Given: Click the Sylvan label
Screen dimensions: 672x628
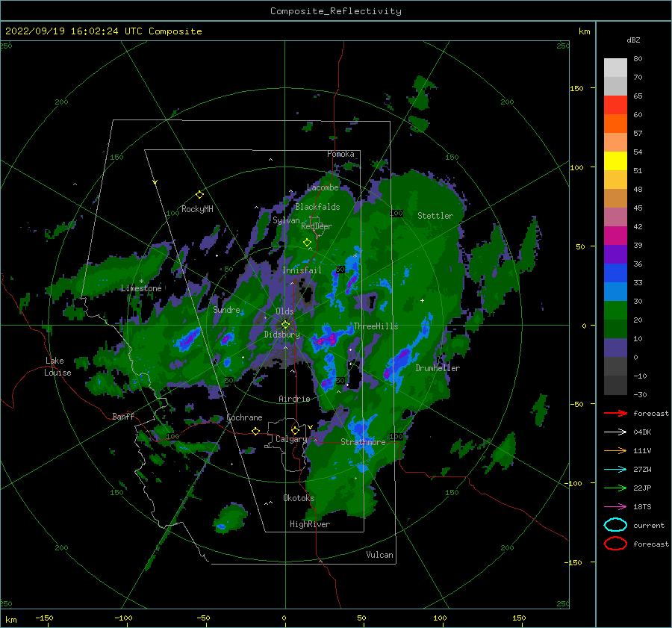Looking at the screenshot, I should point(286,221).
